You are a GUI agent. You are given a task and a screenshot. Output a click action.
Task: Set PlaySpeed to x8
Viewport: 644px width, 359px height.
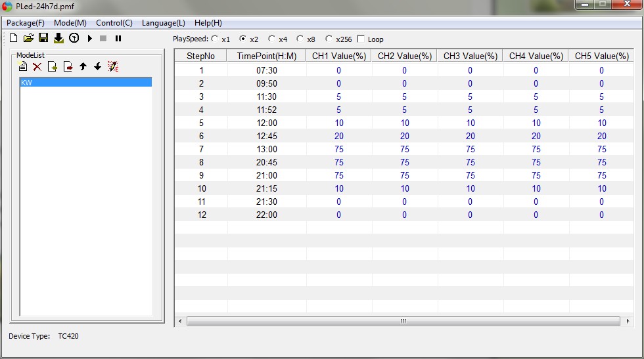tap(300, 39)
